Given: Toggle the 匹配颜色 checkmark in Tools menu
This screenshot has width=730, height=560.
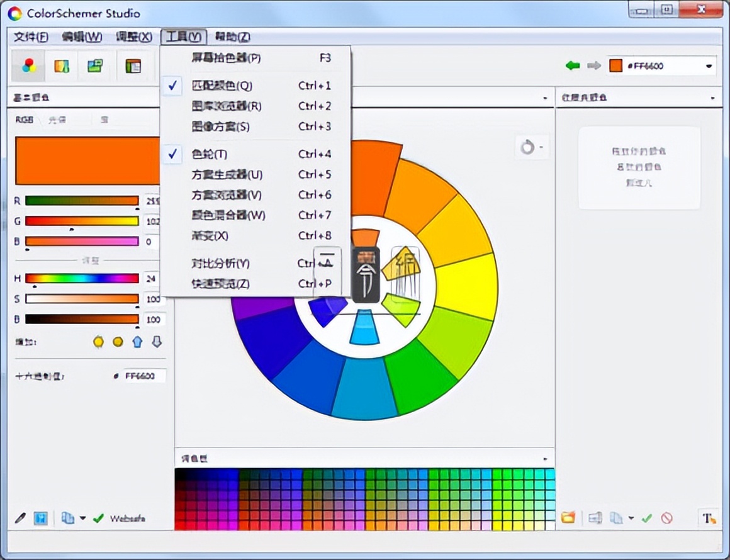Looking at the screenshot, I should (172, 86).
